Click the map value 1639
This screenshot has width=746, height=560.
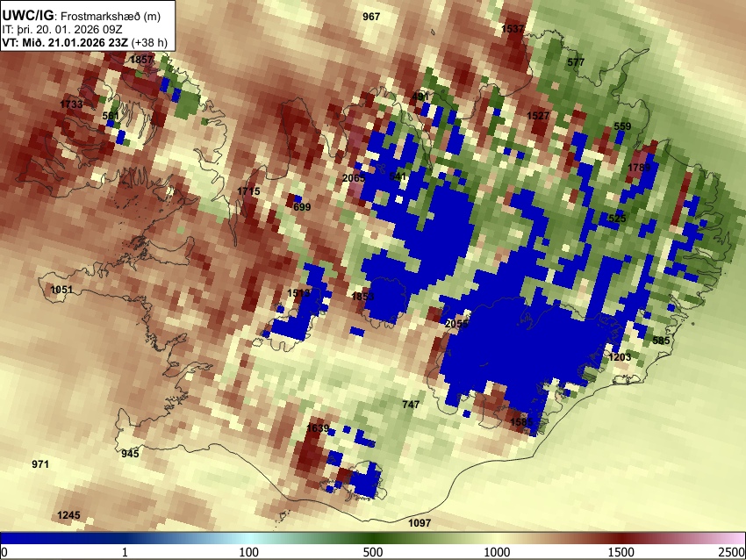click(318, 428)
